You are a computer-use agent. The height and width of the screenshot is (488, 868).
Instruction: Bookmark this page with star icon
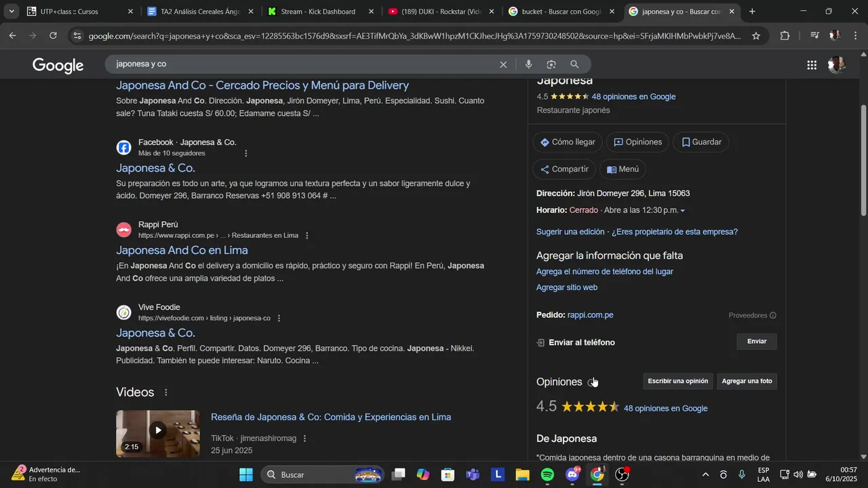(x=756, y=36)
